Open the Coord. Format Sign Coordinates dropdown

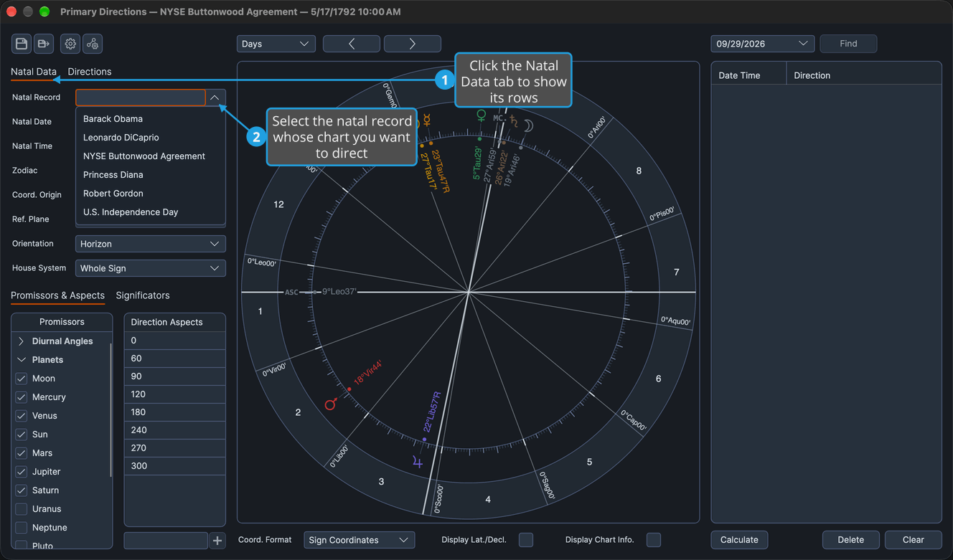tap(360, 540)
